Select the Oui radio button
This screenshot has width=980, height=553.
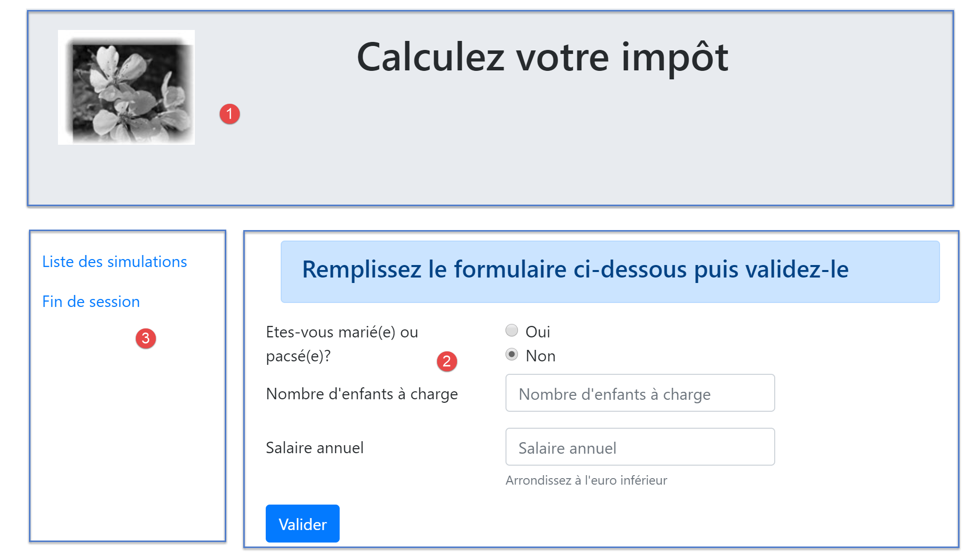511,330
